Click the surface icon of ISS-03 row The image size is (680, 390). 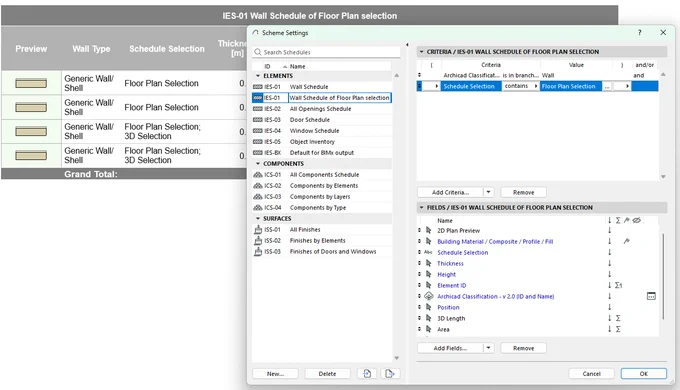click(258, 252)
